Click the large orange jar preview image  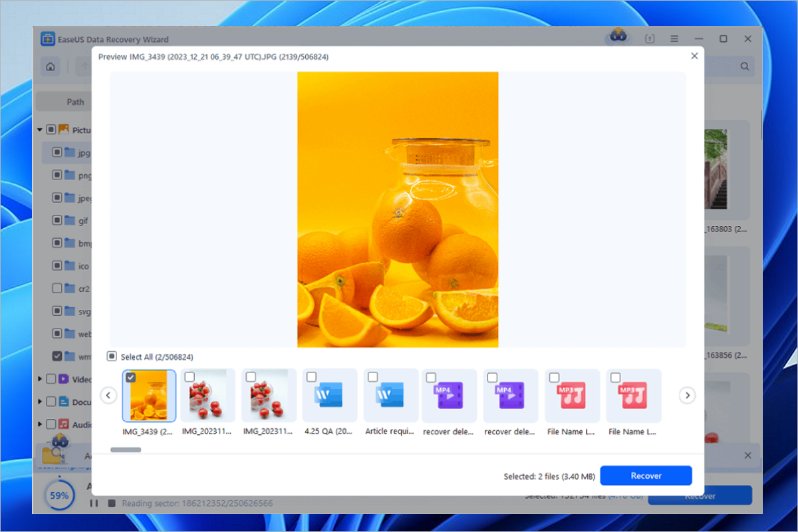point(398,209)
